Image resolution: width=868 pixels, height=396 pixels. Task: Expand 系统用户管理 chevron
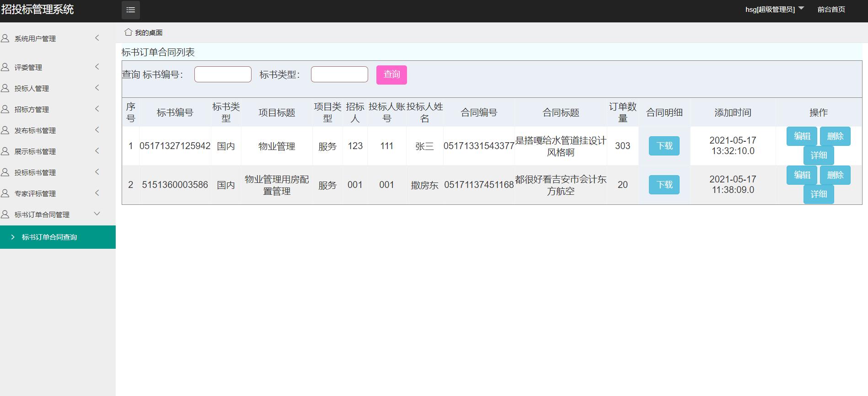(x=97, y=38)
